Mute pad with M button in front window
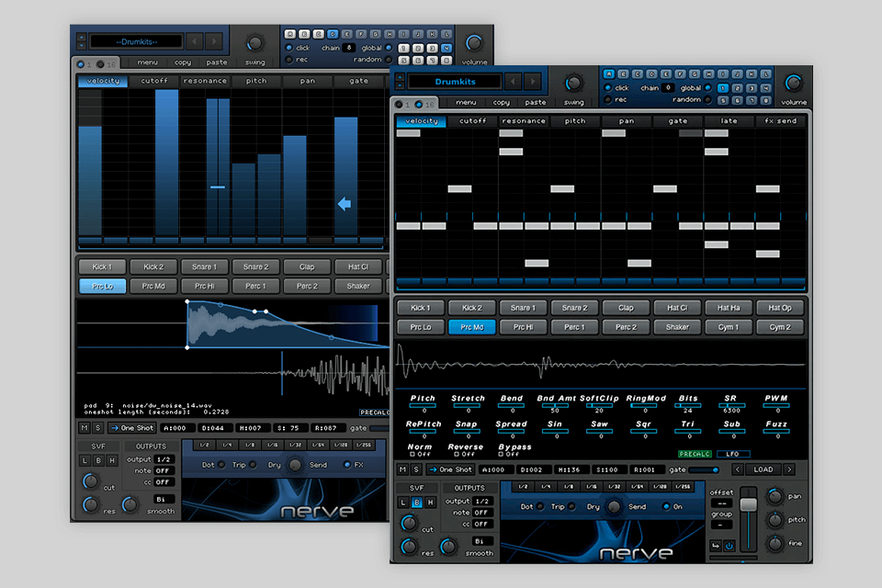The height and width of the screenshot is (588, 882). click(x=402, y=469)
